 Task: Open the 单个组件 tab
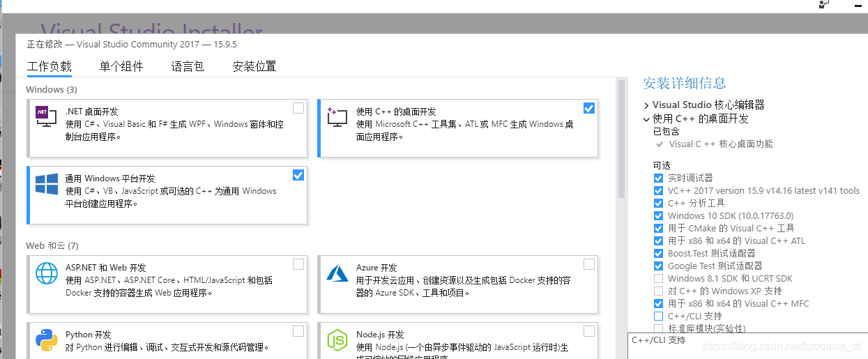click(121, 67)
